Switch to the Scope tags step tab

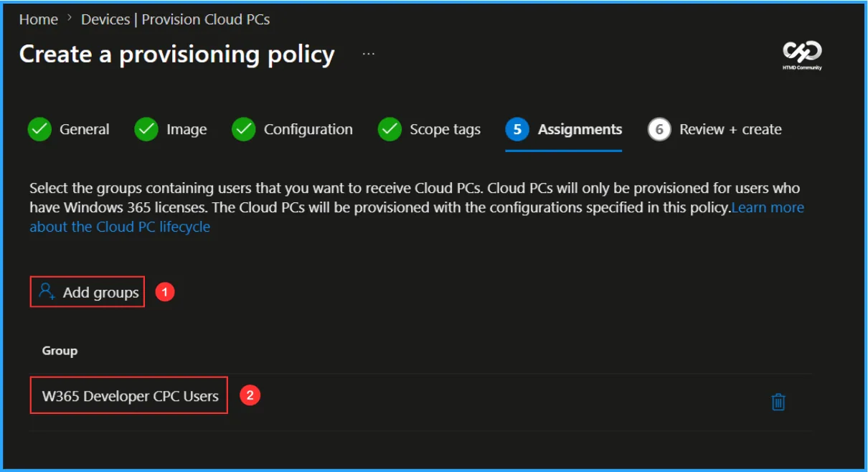pos(429,130)
